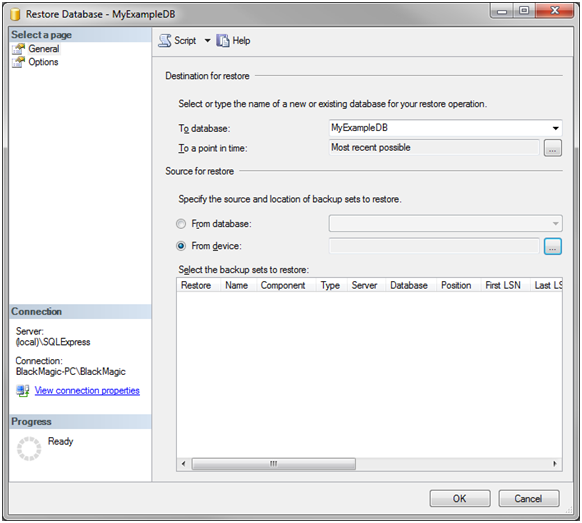Open the From database combo box
This screenshot has width=582, height=523.
(x=445, y=223)
